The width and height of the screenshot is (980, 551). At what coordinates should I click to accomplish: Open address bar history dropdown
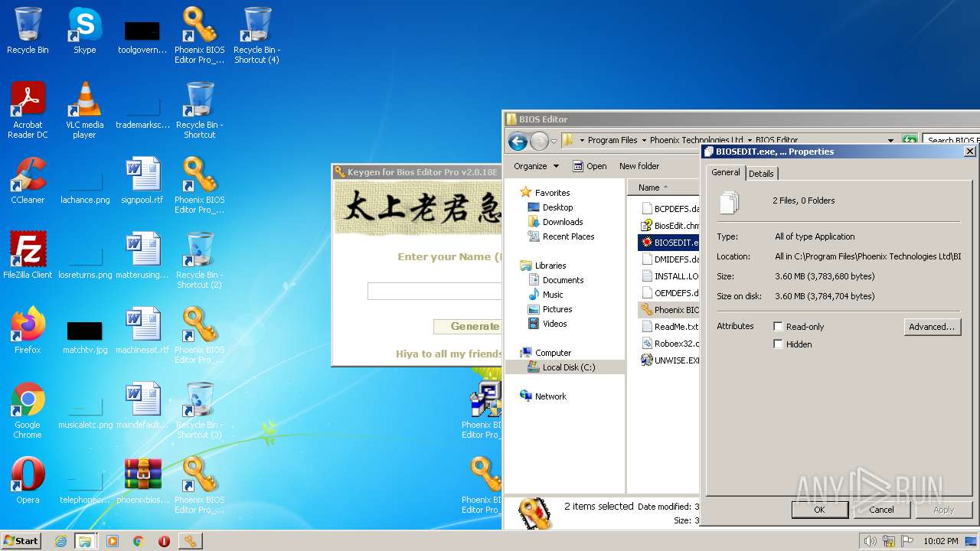click(x=890, y=141)
